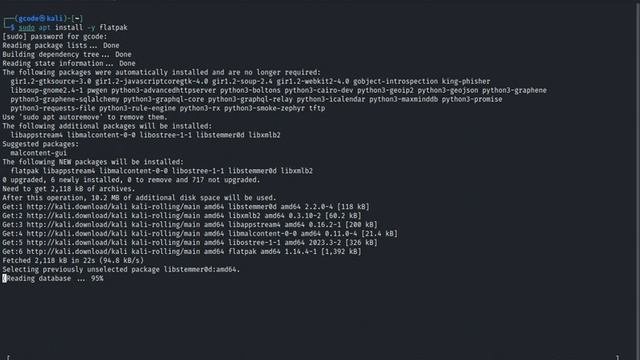The image size is (640, 360).
Task: Click the '[sudo] password for gcode:' line
Action: [55, 36]
